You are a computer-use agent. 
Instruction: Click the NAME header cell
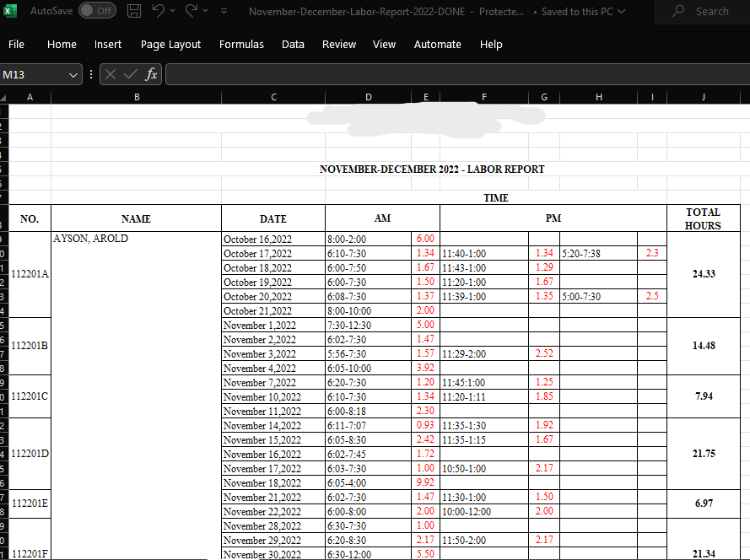pyautogui.click(x=136, y=218)
